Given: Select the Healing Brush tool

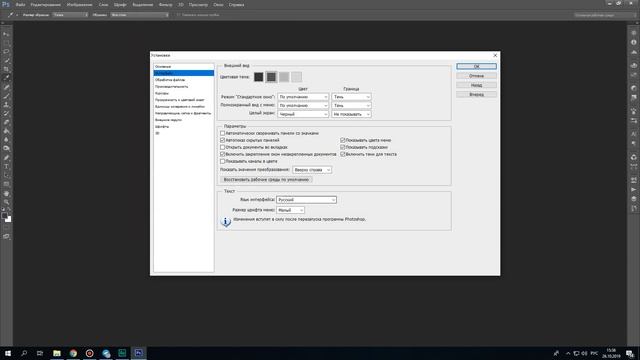Looking at the screenshot, I should click(x=6, y=87).
